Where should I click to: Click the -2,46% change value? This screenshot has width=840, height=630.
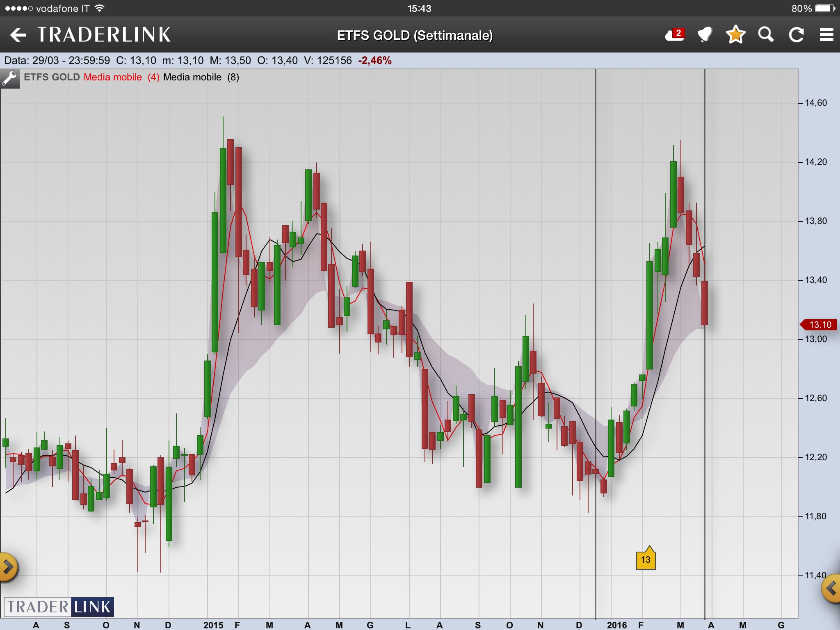[x=375, y=61]
